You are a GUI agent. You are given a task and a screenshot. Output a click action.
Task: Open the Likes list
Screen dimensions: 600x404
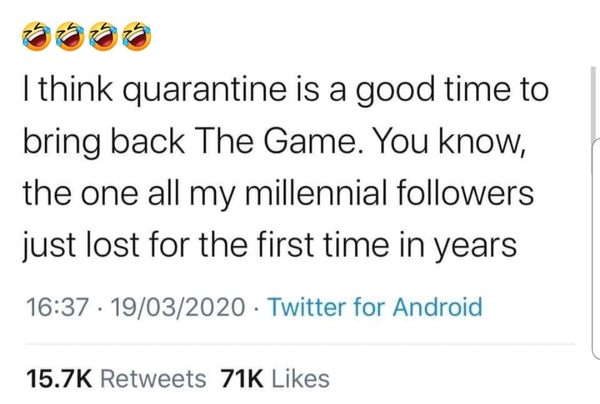pyautogui.click(x=300, y=378)
